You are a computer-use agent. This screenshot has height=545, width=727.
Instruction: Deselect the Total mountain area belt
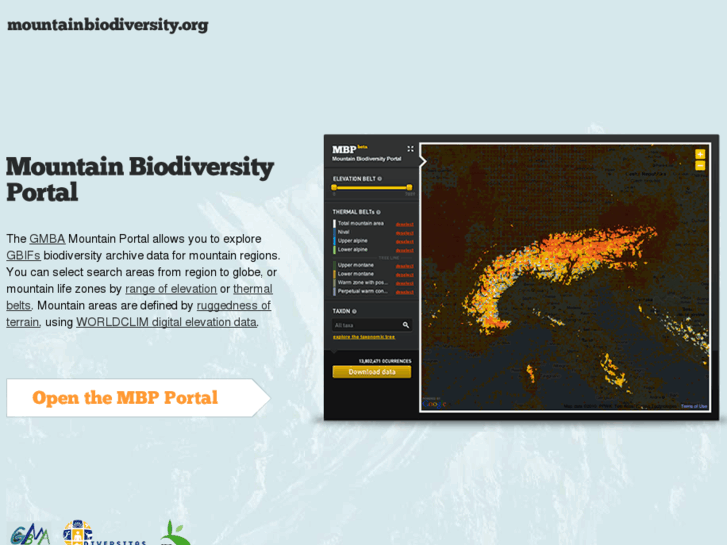pyautogui.click(x=404, y=224)
